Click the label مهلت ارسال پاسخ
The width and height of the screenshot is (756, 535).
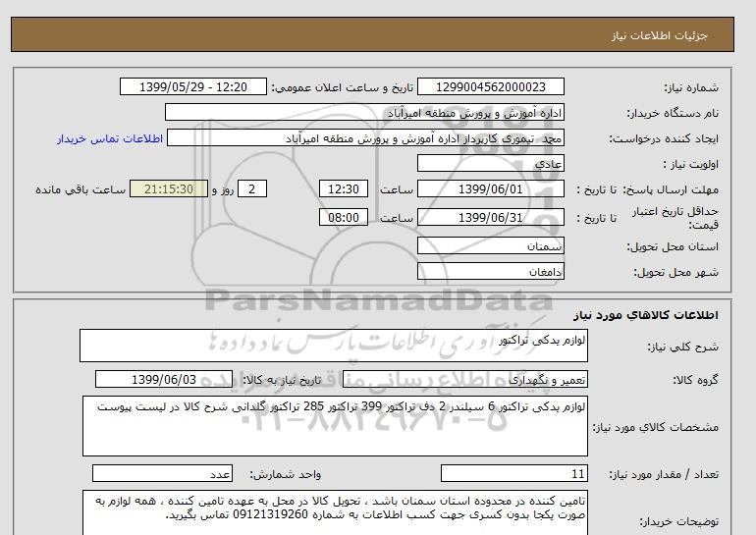pos(671,189)
